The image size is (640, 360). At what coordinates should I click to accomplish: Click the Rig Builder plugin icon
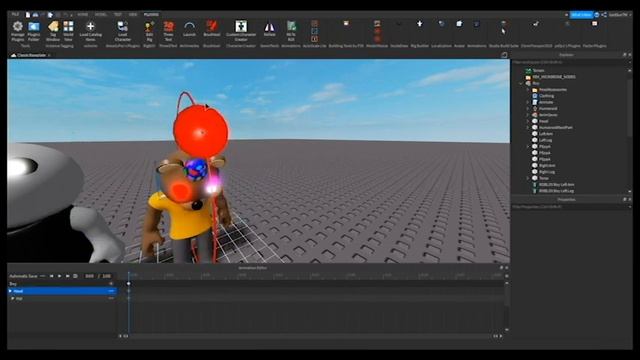(x=420, y=24)
